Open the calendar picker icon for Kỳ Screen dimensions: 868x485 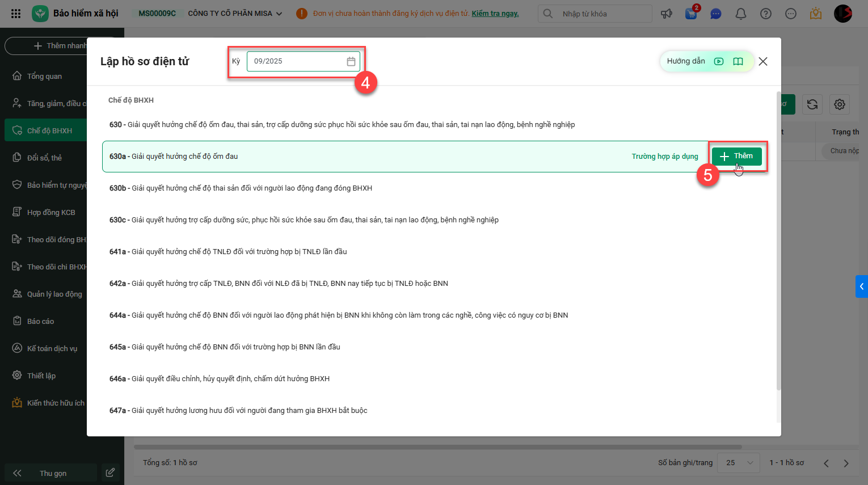(351, 61)
